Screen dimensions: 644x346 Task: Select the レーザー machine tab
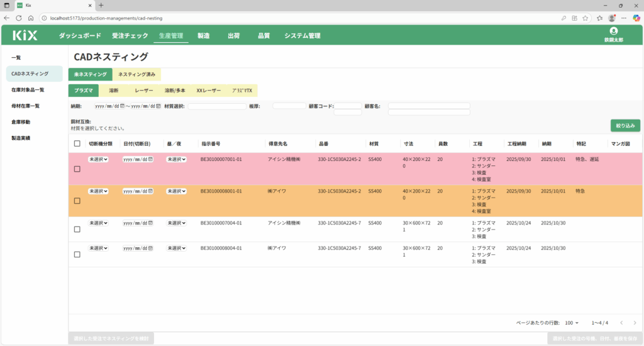coord(143,91)
